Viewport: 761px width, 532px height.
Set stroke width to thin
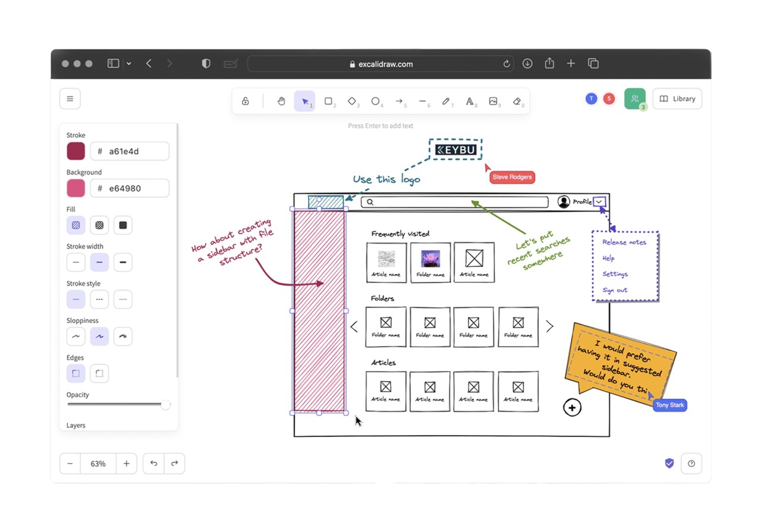click(76, 262)
